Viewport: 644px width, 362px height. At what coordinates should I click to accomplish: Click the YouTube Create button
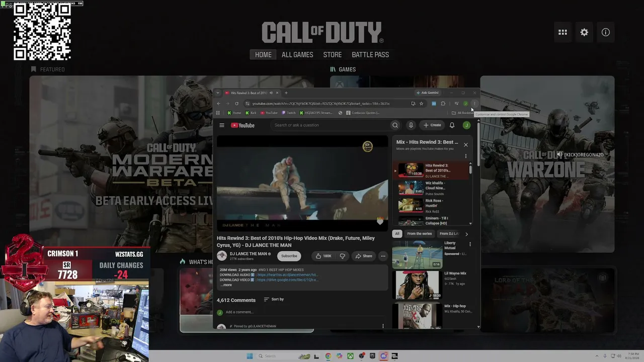[x=432, y=125]
